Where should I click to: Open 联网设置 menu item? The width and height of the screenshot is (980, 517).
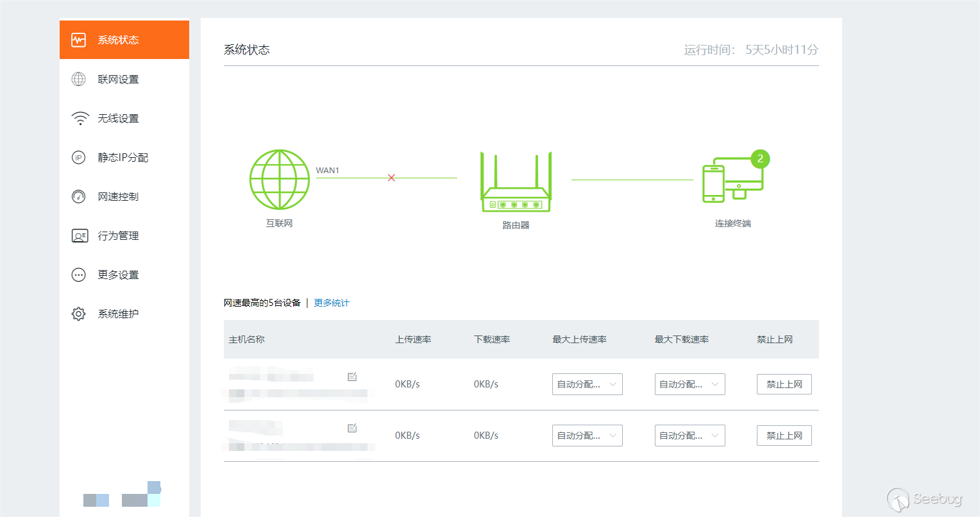124,79
